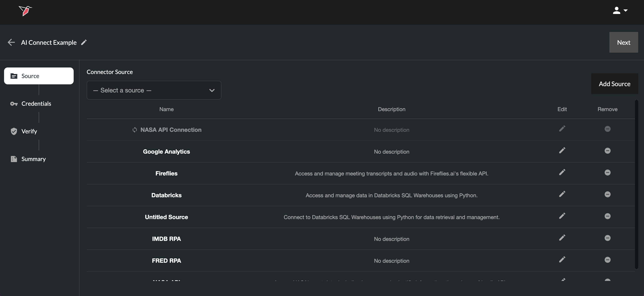The height and width of the screenshot is (296, 644).
Task: Click the hummingbird logo in header
Action: (x=25, y=11)
